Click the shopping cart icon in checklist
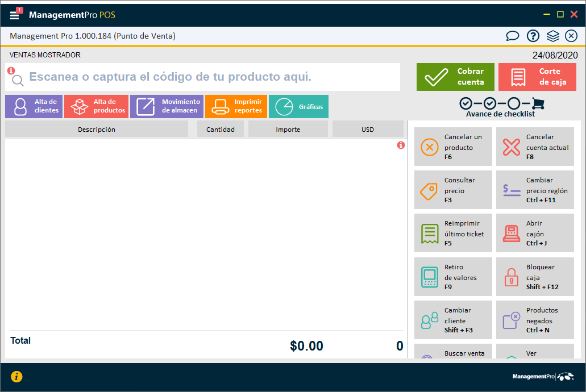The height and width of the screenshot is (392, 586). pyautogui.click(x=538, y=103)
